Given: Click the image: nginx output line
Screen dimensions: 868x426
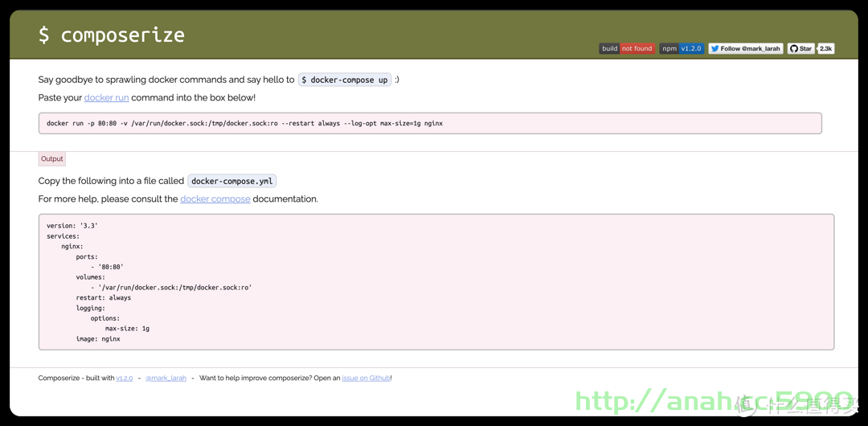Looking at the screenshot, I should (x=98, y=338).
